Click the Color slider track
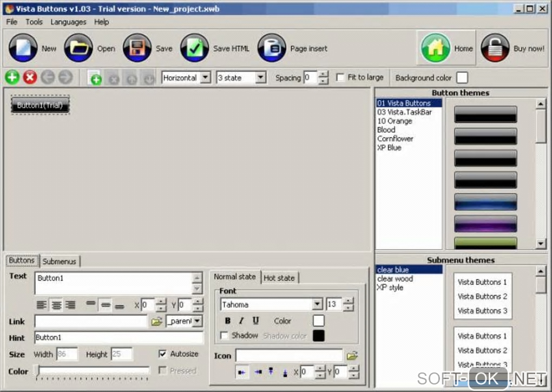The image size is (552, 392). point(93,370)
